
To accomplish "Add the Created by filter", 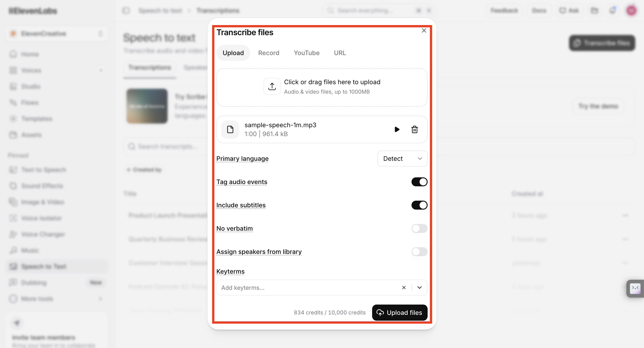I will click(144, 170).
